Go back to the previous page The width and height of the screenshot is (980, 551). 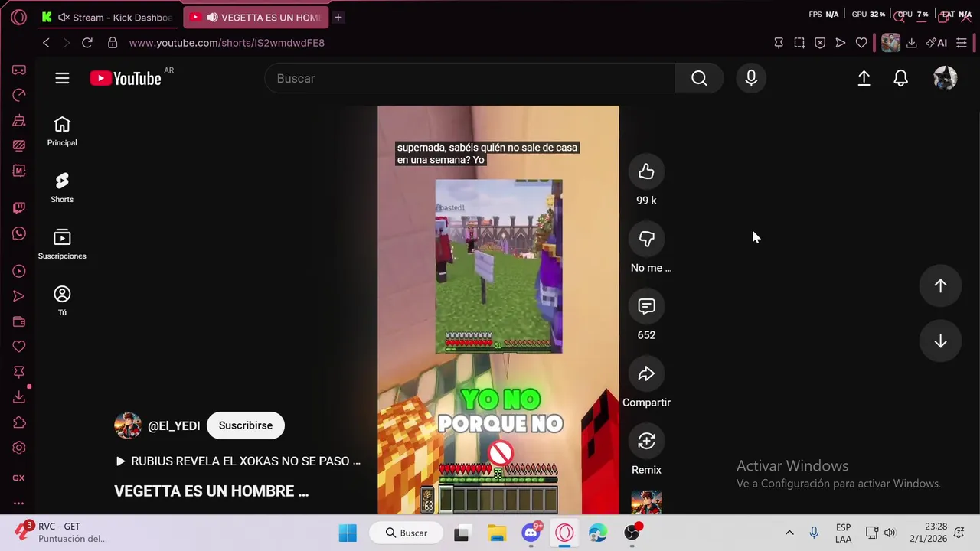[46, 43]
